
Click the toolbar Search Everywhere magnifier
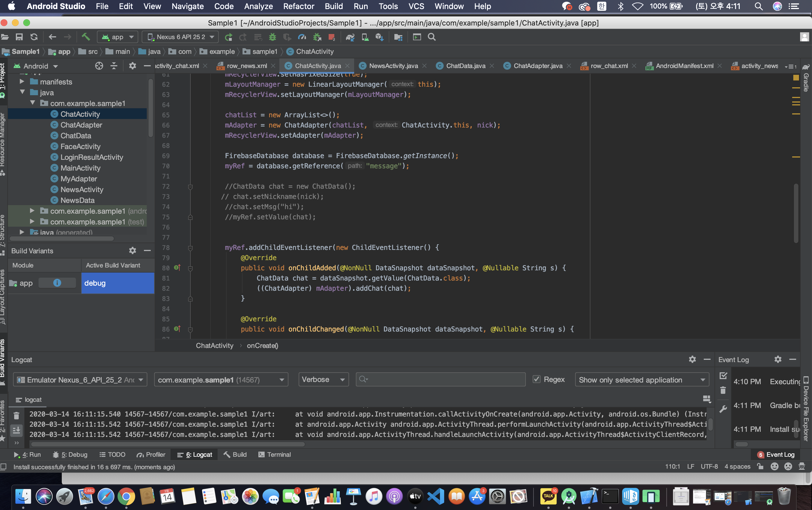point(431,37)
